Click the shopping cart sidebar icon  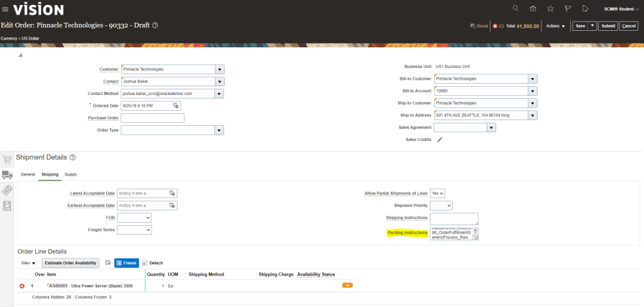click(7, 159)
